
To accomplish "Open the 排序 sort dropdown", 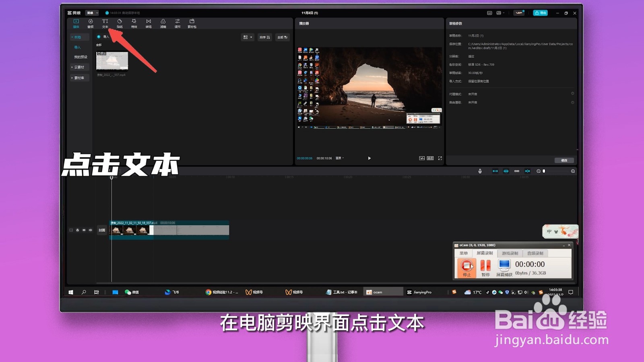I will [x=264, y=37].
